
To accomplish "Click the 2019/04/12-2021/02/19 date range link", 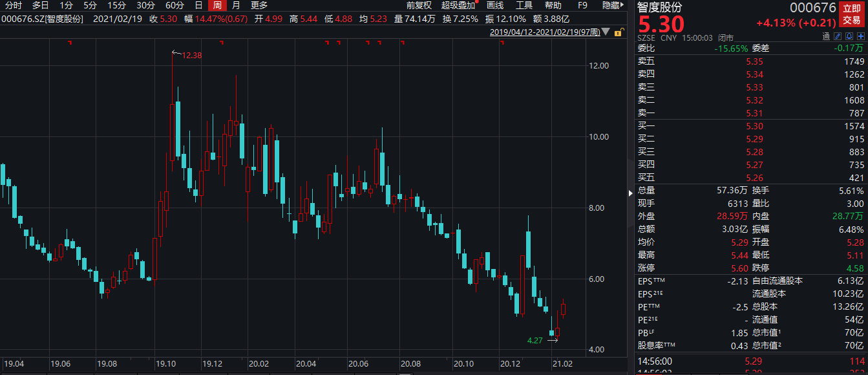I will tap(544, 32).
